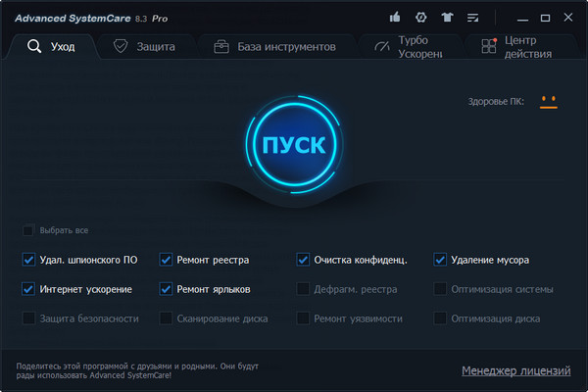
Task: Click the thumbs-up like icon
Action: 394,17
